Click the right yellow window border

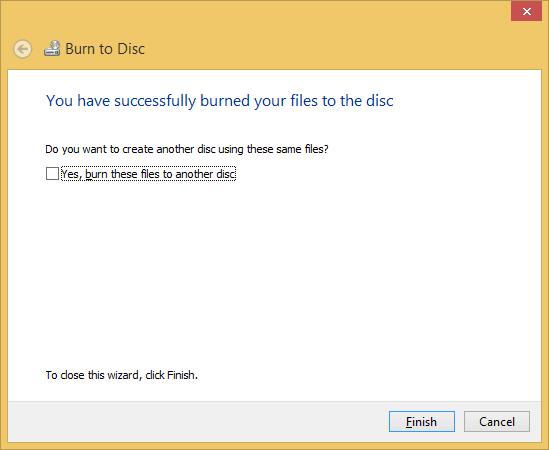click(x=545, y=245)
